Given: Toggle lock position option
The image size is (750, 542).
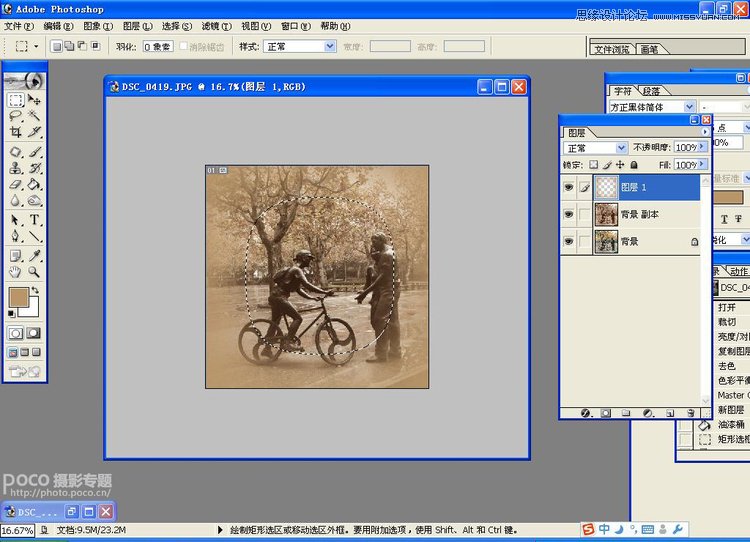Looking at the screenshot, I should pos(620,165).
